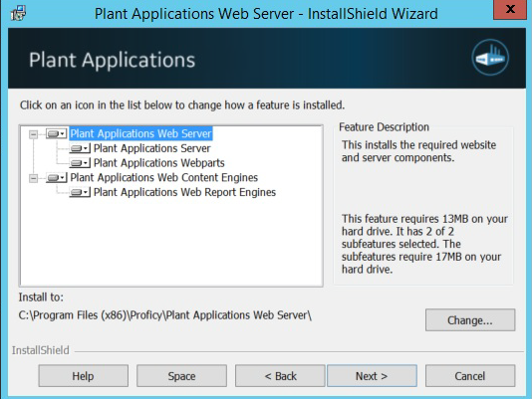Collapse the Plant Applications Web Server node
Viewport: 532px width, 399px height.
(33, 134)
